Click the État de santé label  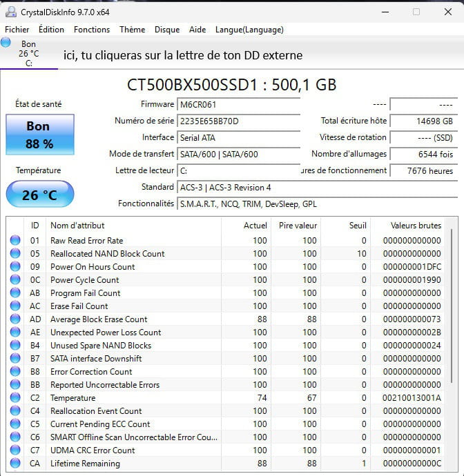[38, 104]
